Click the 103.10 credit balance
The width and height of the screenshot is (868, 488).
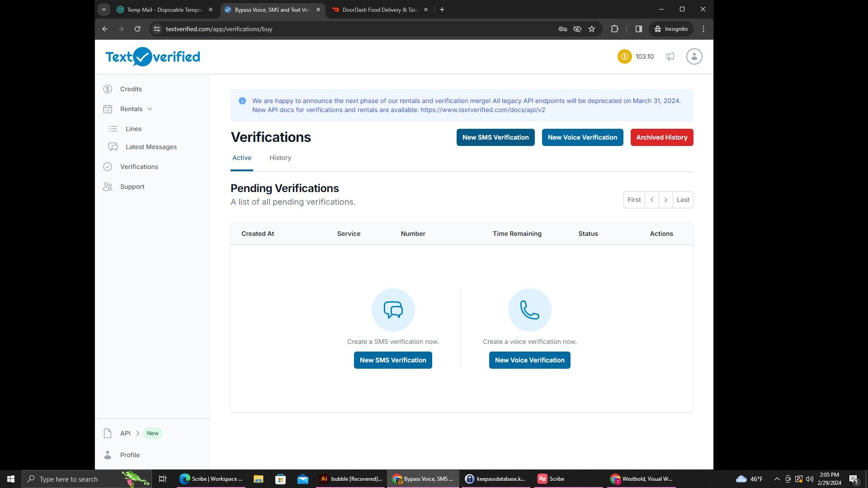coord(645,56)
